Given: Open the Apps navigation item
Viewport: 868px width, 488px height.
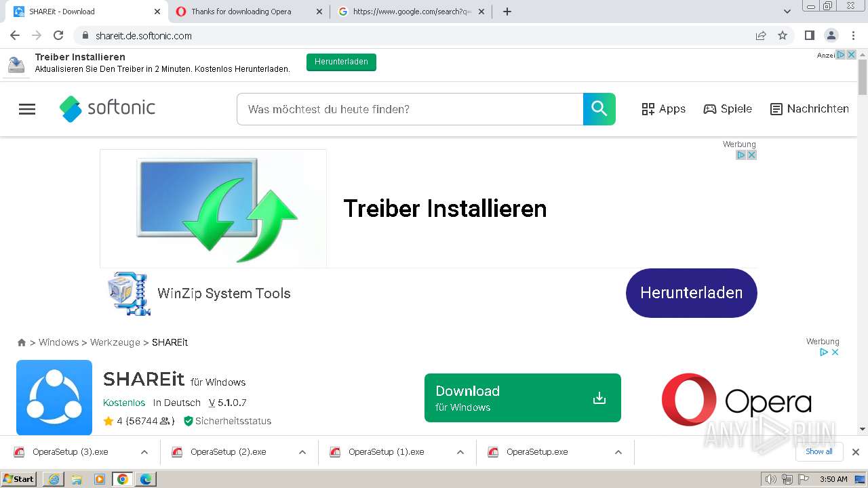Looking at the screenshot, I should [x=664, y=109].
